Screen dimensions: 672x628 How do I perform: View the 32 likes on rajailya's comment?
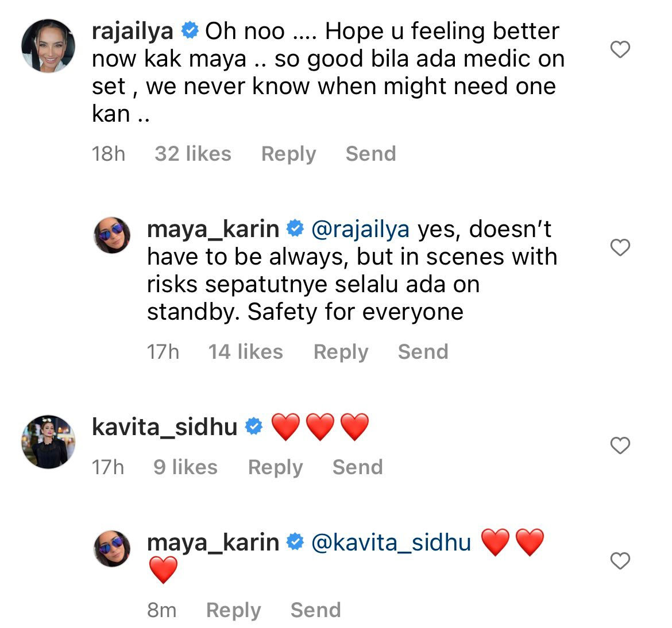(193, 153)
